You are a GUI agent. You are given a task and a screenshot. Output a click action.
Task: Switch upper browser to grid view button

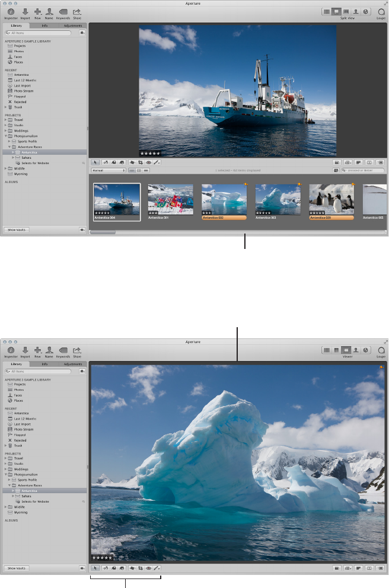point(139,170)
